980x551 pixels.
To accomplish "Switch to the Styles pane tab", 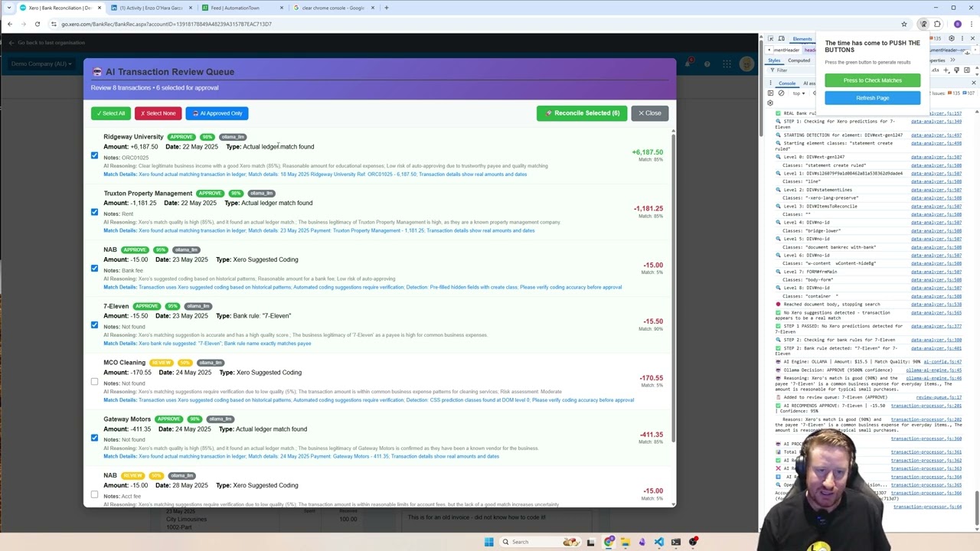I will pos(774,60).
